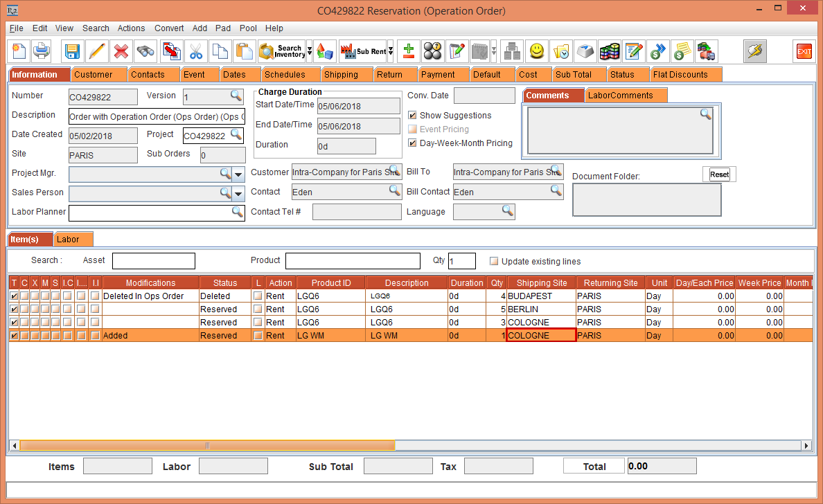Click the Print icon in toolbar
The image size is (823, 504).
(42, 51)
